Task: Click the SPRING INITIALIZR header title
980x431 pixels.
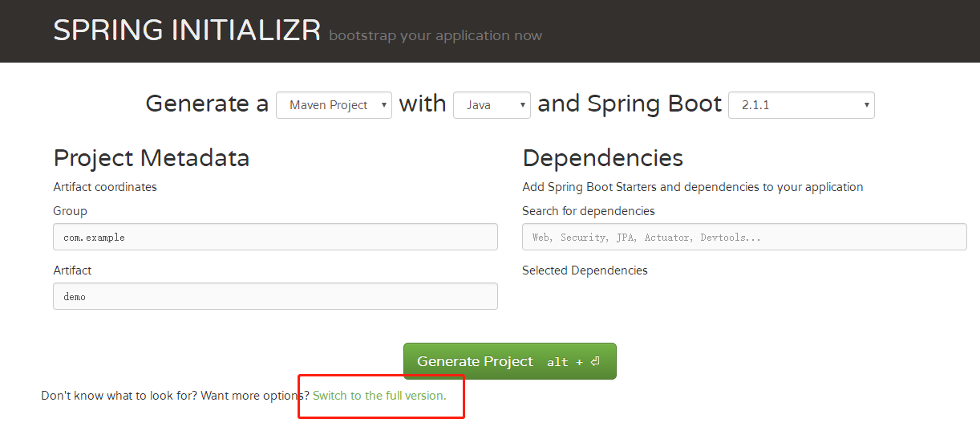Action: pyautogui.click(x=187, y=30)
